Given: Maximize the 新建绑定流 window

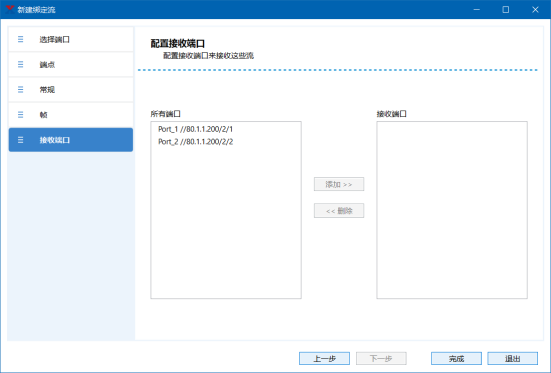Looking at the screenshot, I should (x=506, y=9).
